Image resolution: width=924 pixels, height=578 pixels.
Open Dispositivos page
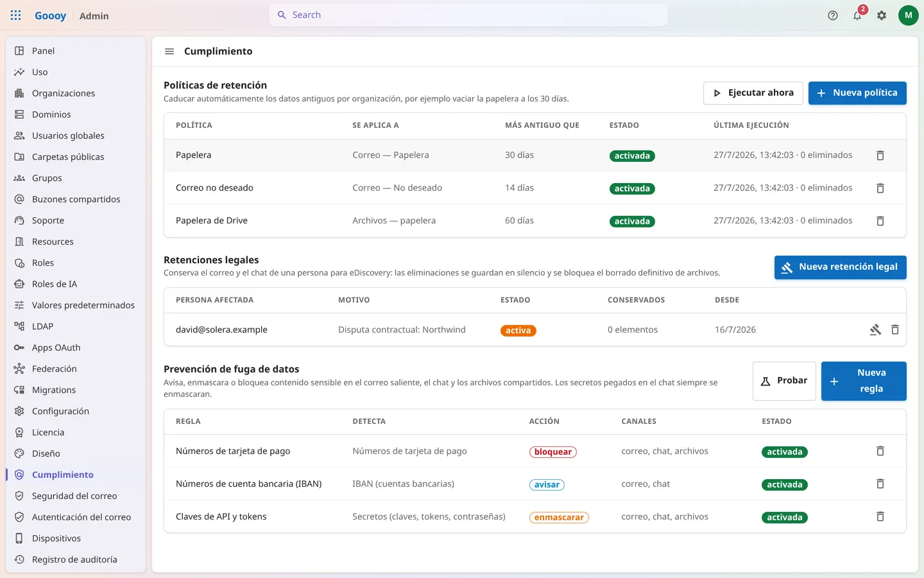[76, 538]
